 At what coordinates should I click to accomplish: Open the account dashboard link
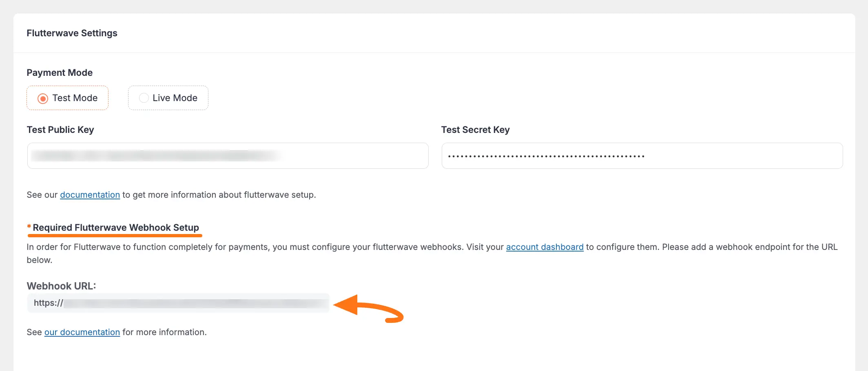(545, 247)
